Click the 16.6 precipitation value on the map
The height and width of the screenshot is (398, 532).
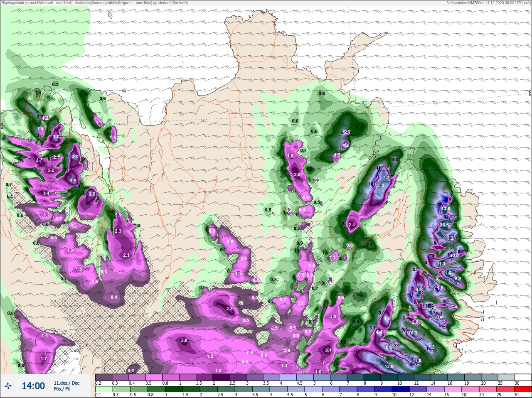445,225
